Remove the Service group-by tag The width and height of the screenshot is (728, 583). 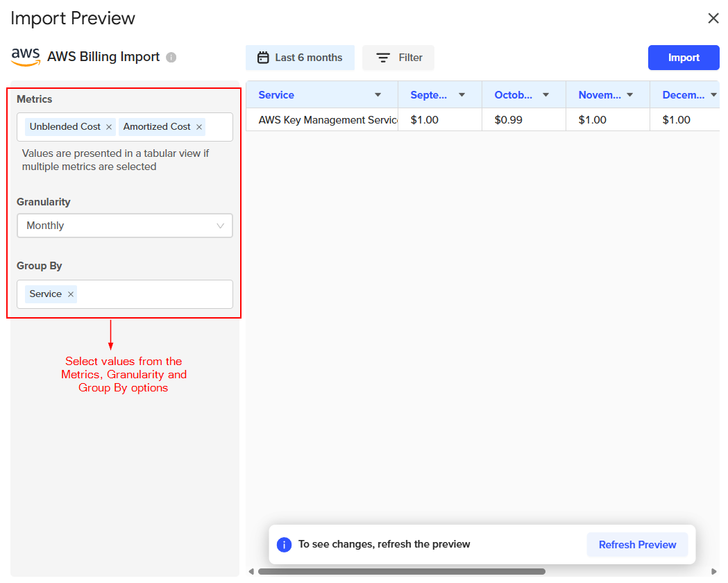click(x=71, y=294)
